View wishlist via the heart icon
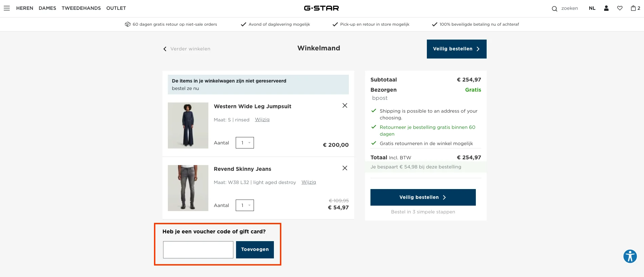644x277 pixels. click(x=620, y=8)
